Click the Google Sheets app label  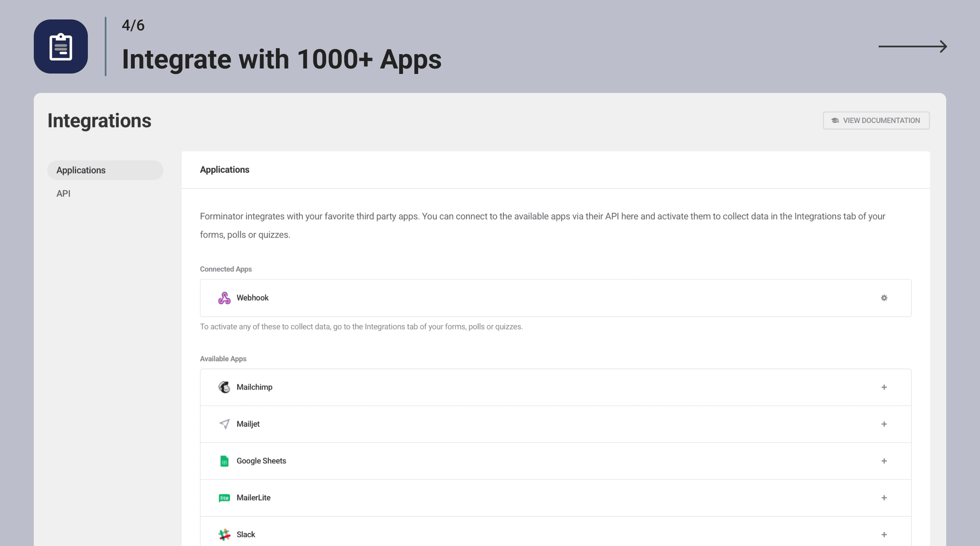pos(261,461)
